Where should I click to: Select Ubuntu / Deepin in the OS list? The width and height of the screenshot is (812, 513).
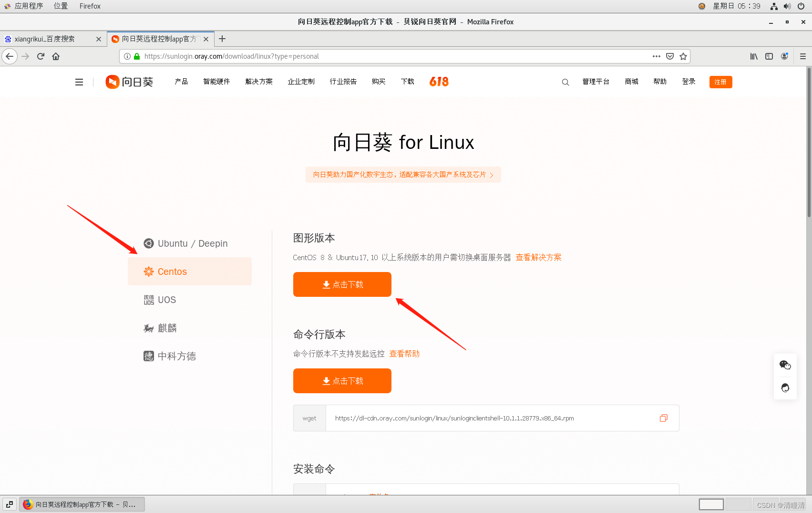click(190, 243)
